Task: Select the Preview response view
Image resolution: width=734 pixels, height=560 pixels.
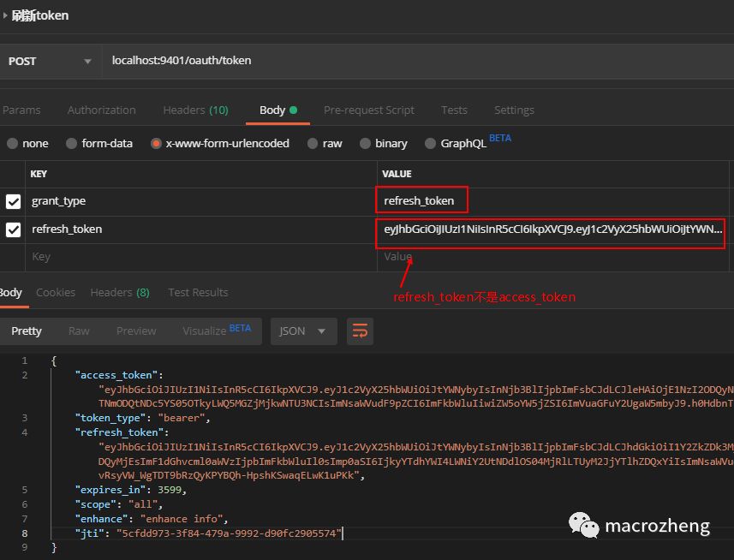Action: tap(136, 331)
